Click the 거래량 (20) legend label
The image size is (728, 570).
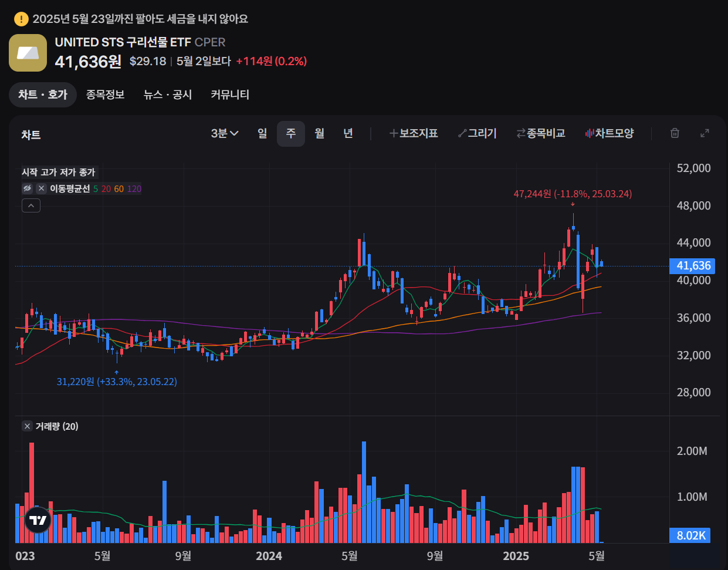(57, 426)
